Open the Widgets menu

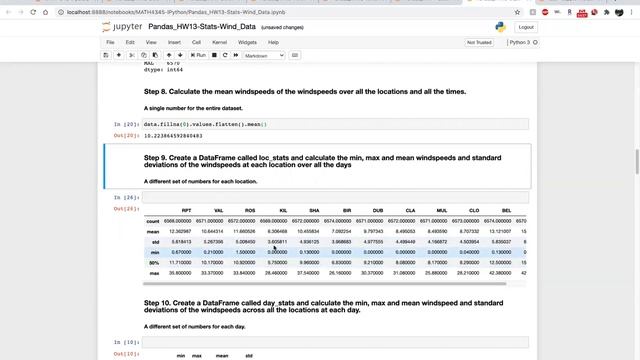pos(247,42)
